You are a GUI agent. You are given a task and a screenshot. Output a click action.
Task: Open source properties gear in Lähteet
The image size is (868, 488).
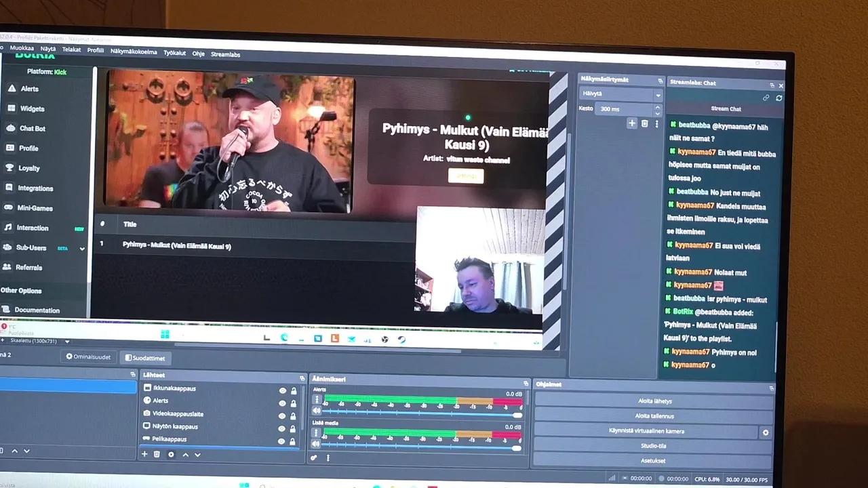click(x=171, y=454)
